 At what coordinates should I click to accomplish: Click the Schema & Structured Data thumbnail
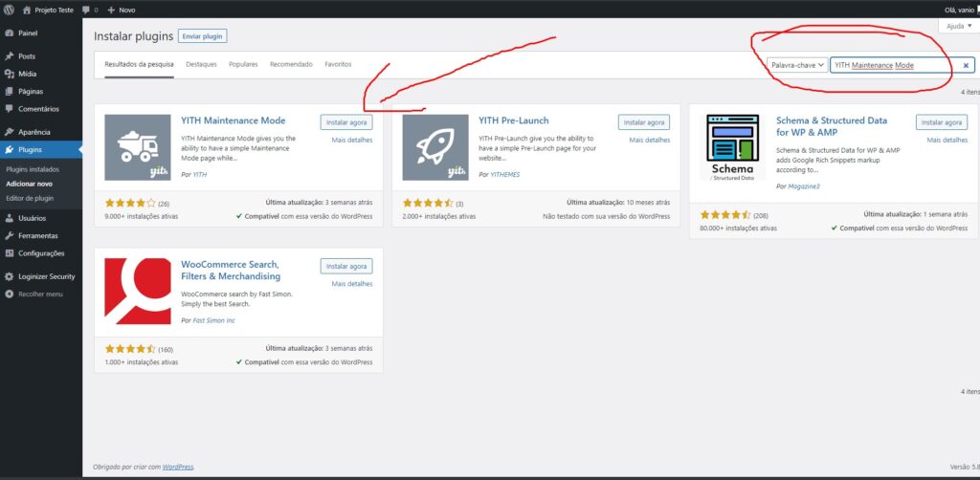[x=732, y=147]
